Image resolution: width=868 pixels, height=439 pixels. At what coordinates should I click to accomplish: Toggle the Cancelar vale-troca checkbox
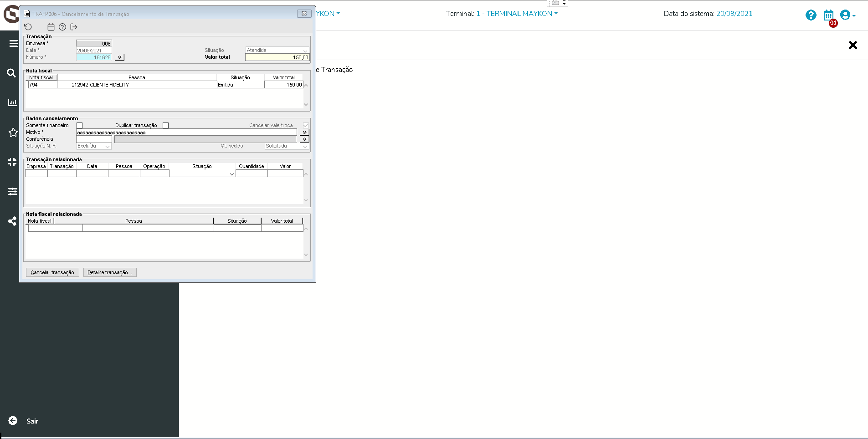[x=306, y=125]
